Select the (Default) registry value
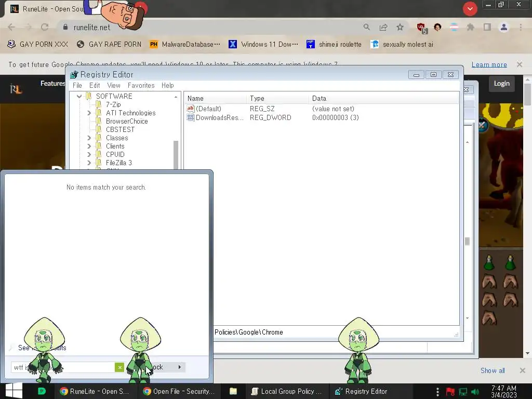The width and height of the screenshot is (532, 399). 208,109
